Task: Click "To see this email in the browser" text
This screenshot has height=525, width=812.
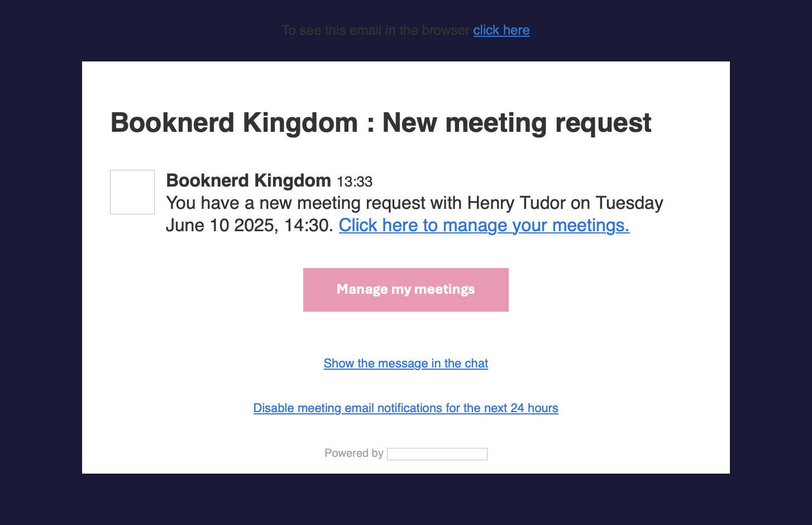Action: pos(375,30)
